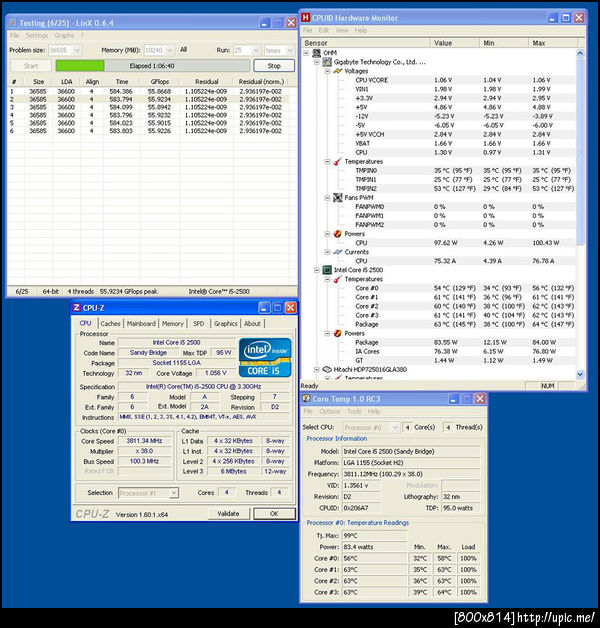600x628 pixels.
Task: Open the Graphs menu in LinX
Action: coord(64,35)
